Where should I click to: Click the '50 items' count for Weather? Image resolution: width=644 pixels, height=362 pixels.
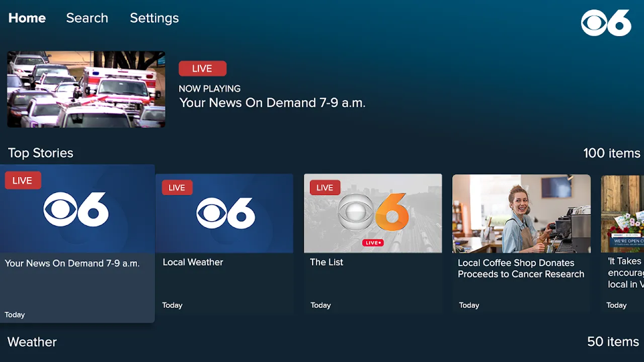pyautogui.click(x=613, y=342)
